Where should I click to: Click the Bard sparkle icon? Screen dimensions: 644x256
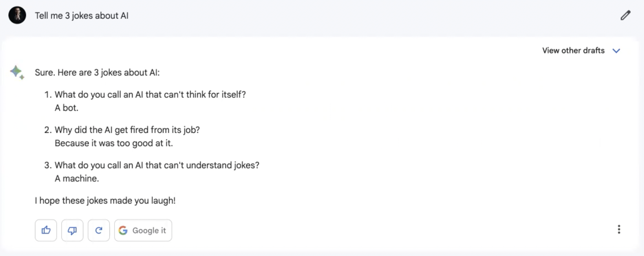click(x=17, y=72)
